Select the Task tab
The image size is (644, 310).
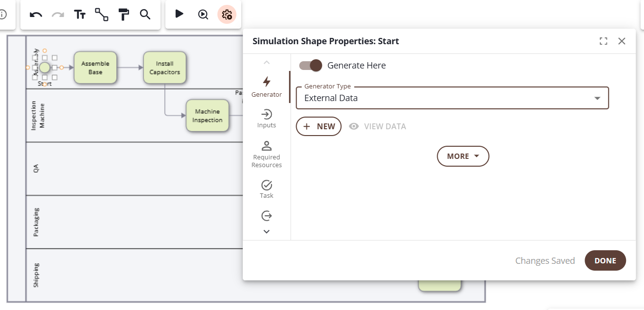point(267,189)
